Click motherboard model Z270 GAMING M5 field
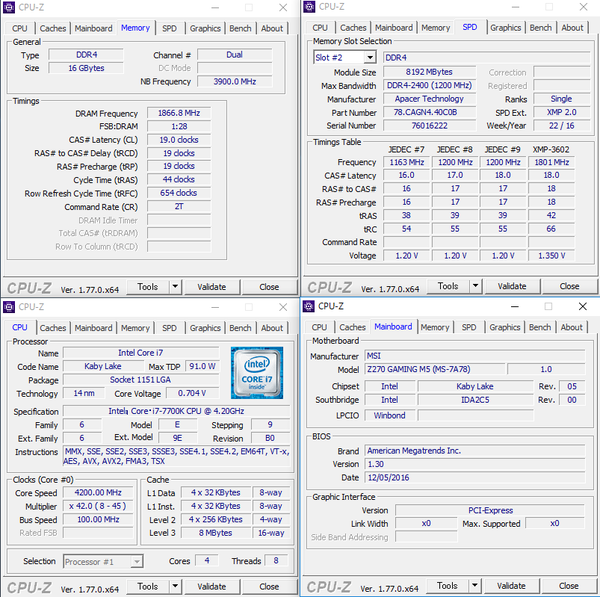 click(x=435, y=369)
